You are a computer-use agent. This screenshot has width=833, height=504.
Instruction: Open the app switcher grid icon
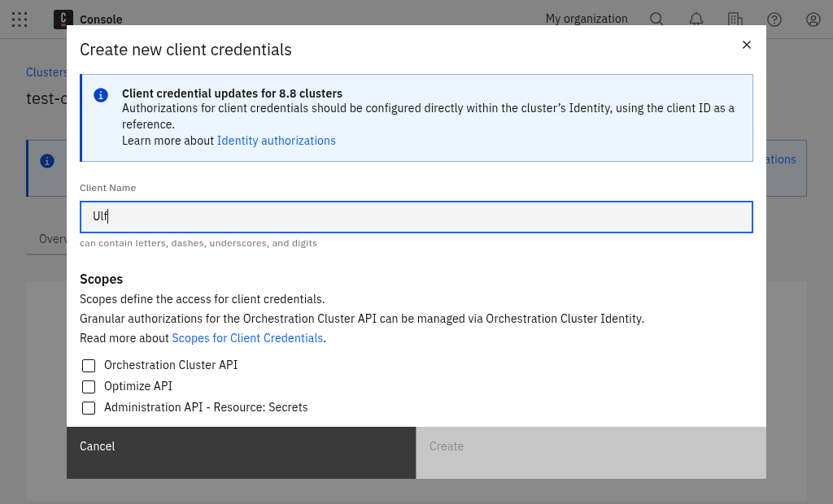[x=20, y=20]
